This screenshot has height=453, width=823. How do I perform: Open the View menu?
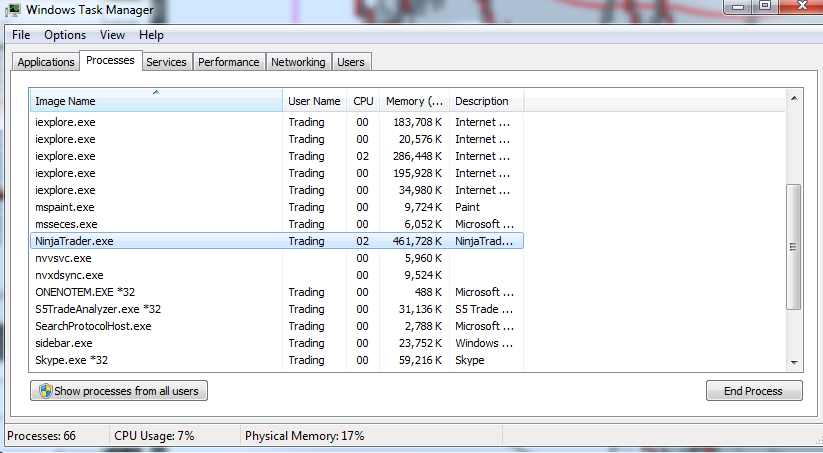[x=112, y=35]
